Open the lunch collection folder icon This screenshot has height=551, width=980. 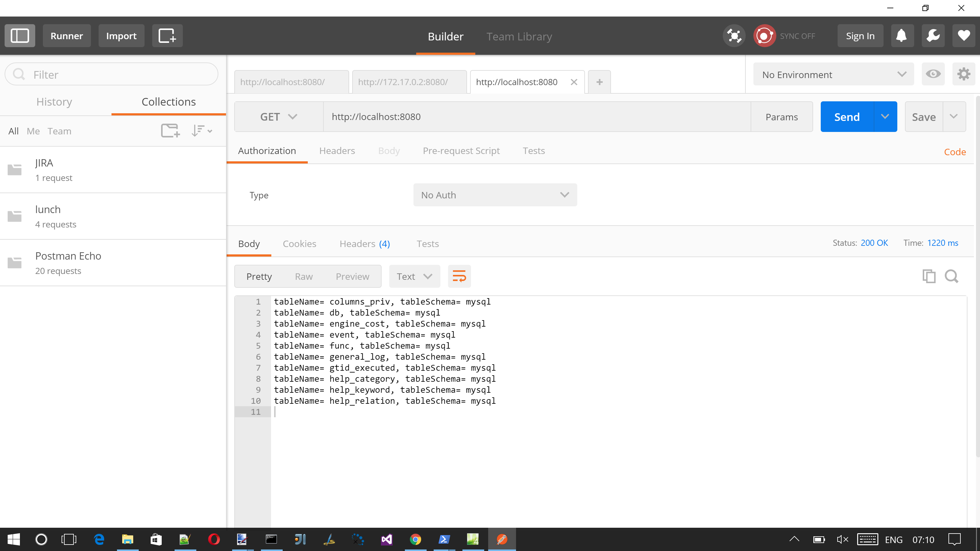coord(15,216)
